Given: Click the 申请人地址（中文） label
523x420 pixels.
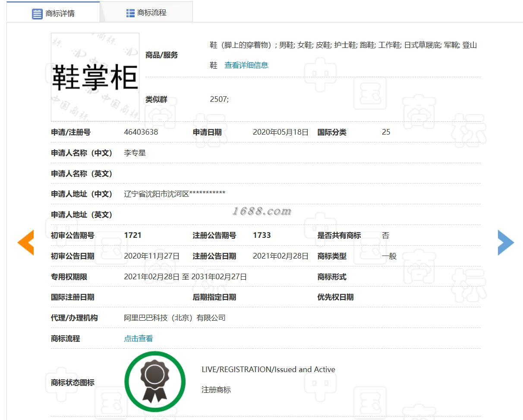Looking at the screenshot, I should [82, 194].
